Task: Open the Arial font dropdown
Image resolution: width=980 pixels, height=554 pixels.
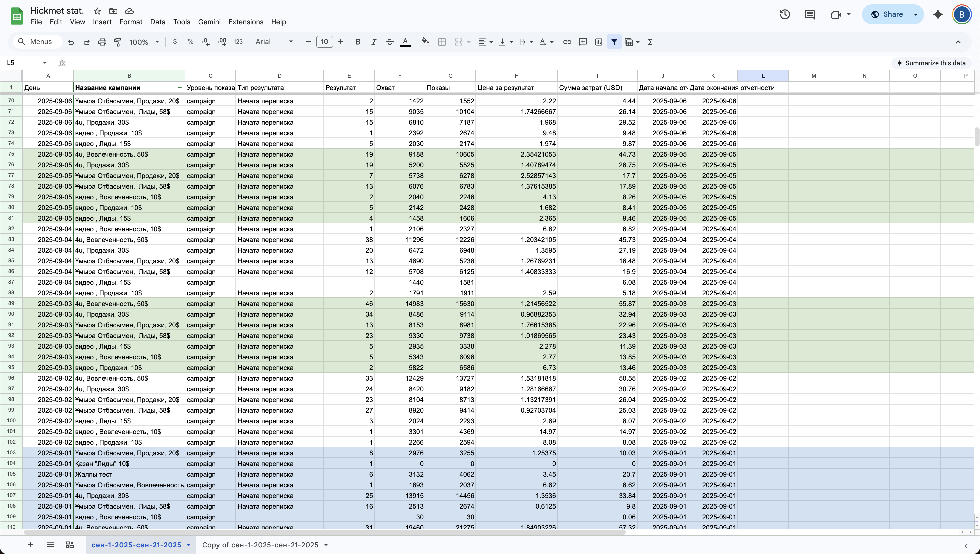Action: click(275, 42)
